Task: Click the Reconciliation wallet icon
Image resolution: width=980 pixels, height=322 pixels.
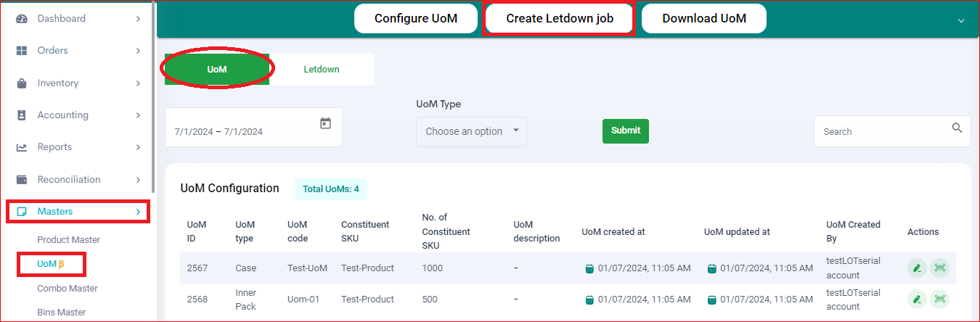Action: coord(22,179)
